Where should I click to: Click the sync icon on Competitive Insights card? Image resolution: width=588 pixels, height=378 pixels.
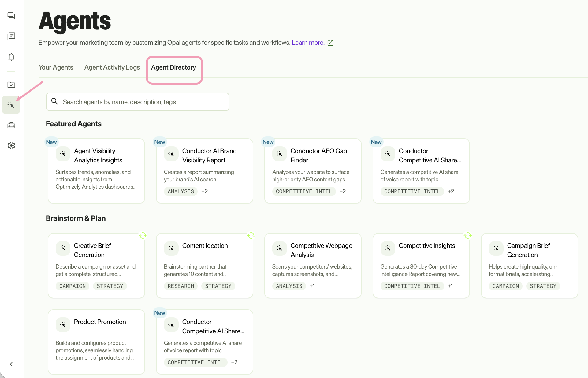(468, 236)
